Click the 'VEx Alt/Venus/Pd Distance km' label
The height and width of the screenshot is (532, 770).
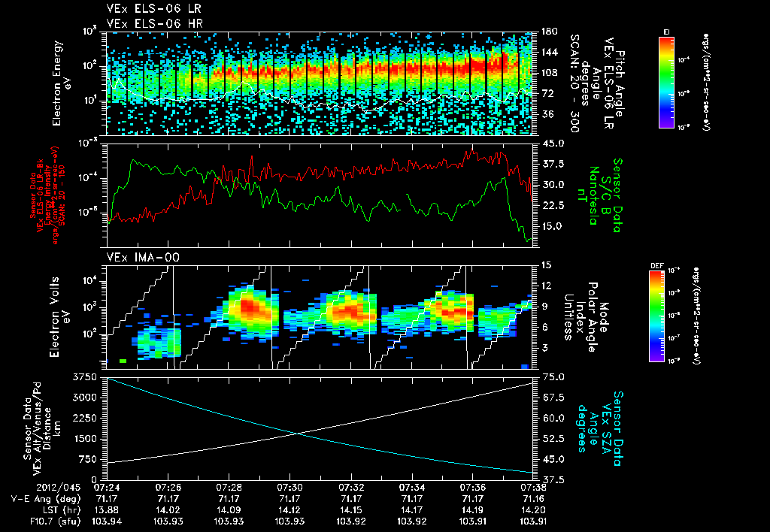point(42,429)
